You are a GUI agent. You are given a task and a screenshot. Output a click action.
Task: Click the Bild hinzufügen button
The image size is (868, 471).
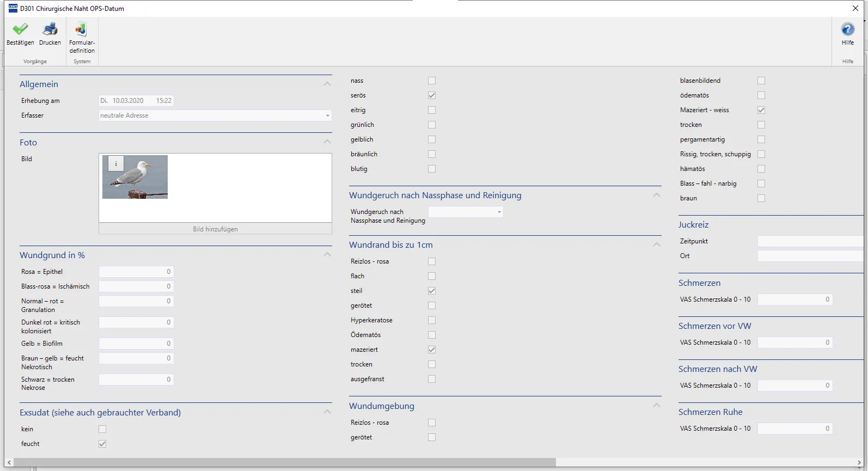[215, 229]
